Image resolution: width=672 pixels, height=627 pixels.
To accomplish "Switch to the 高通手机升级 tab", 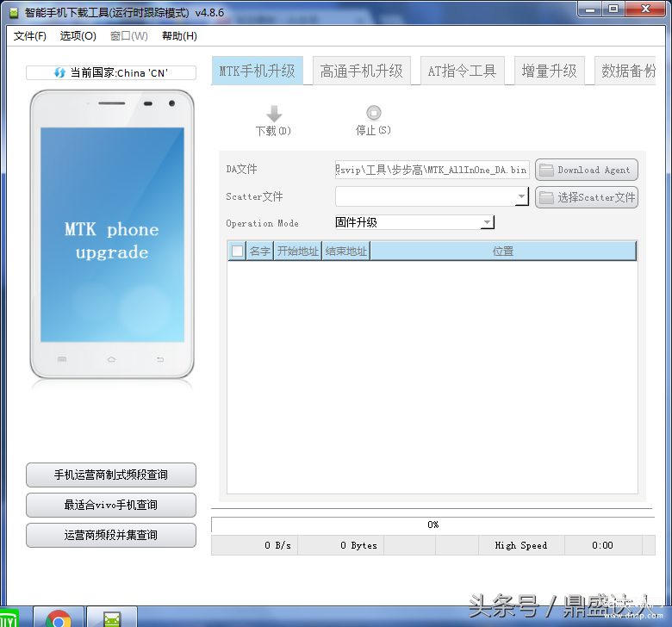I will pyautogui.click(x=361, y=71).
